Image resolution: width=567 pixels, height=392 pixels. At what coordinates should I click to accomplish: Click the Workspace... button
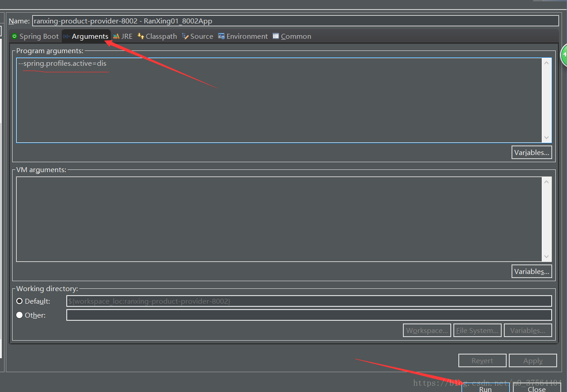click(427, 330)
